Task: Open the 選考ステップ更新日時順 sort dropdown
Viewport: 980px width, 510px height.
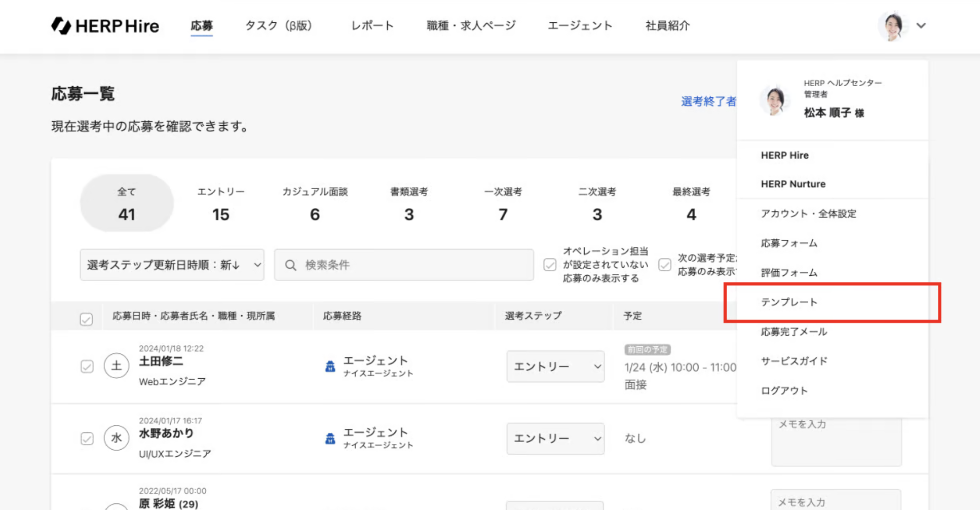Action: [x=172, y=265]
